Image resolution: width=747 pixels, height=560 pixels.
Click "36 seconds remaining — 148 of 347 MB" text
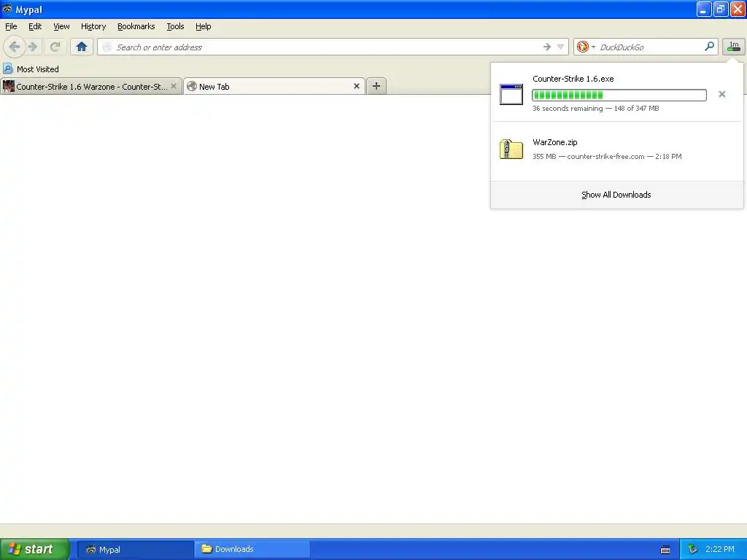pyautogui.click(x=595, y=108)
